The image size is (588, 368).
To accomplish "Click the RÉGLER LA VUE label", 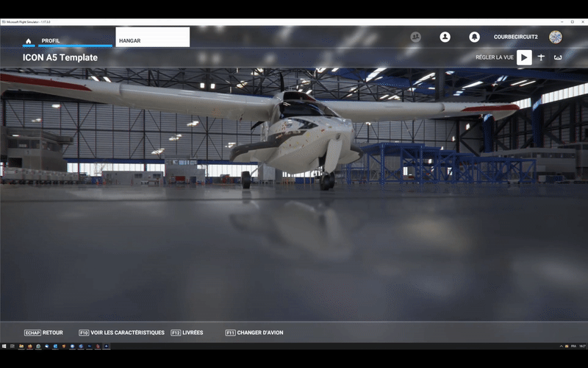I will click(494, 57).
